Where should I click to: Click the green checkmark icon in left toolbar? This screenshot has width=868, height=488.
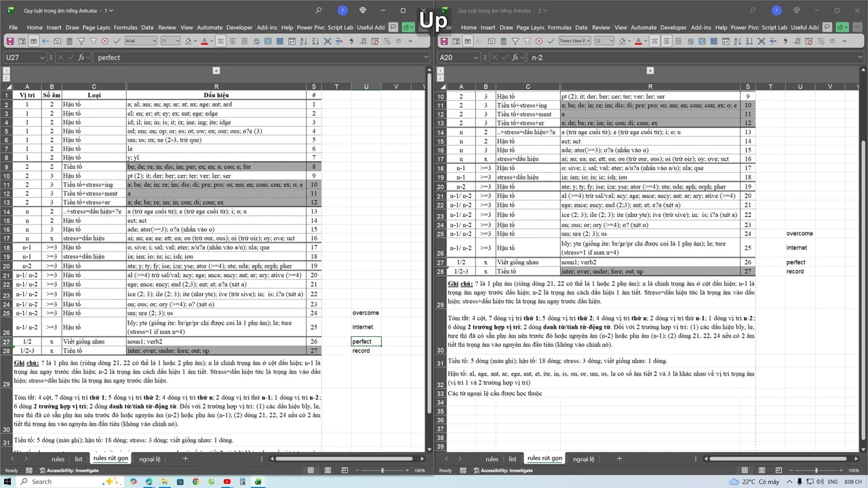click(x=117, y=41)
